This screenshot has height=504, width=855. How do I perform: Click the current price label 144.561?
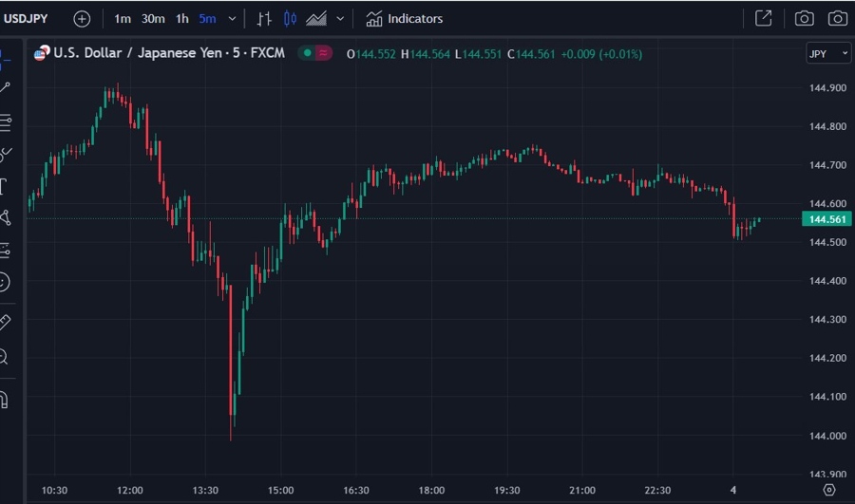click(x=826, y=219)
